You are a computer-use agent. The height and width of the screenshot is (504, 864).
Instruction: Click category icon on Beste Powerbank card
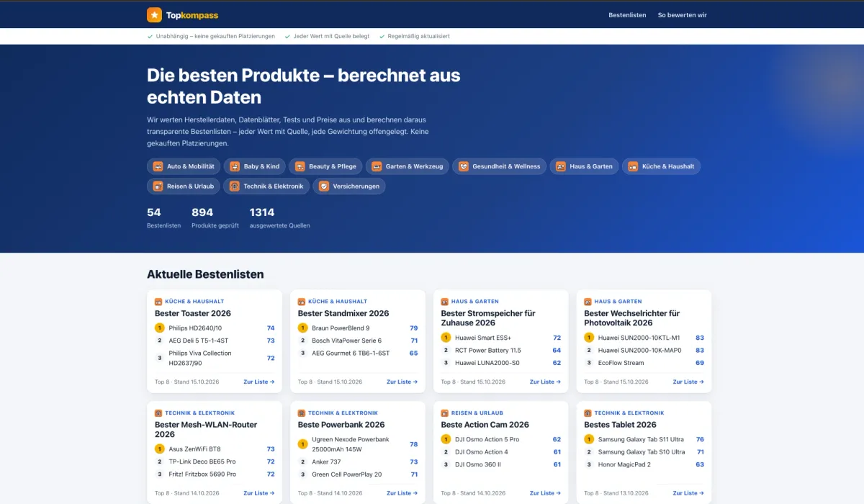point(302,413)
